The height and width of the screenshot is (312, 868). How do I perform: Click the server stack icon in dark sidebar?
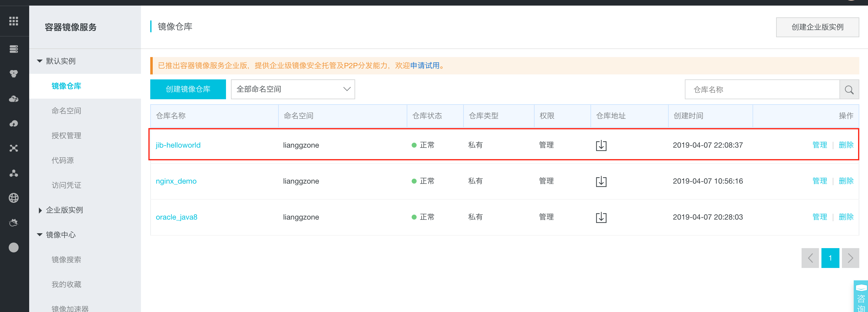[13, 49]
